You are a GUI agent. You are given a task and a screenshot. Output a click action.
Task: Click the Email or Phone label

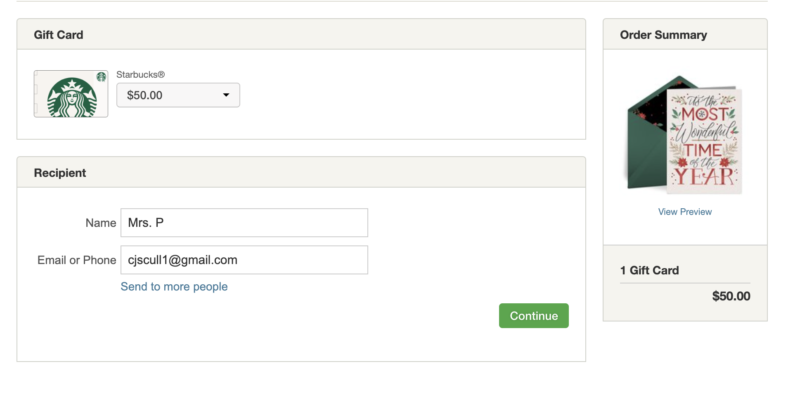tap(77, 260)
